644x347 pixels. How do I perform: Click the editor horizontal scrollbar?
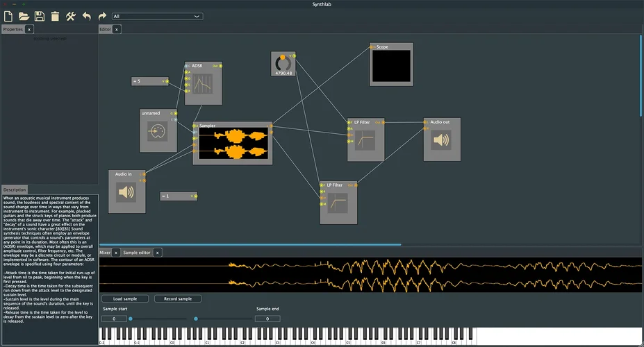[x=250, y=244]
